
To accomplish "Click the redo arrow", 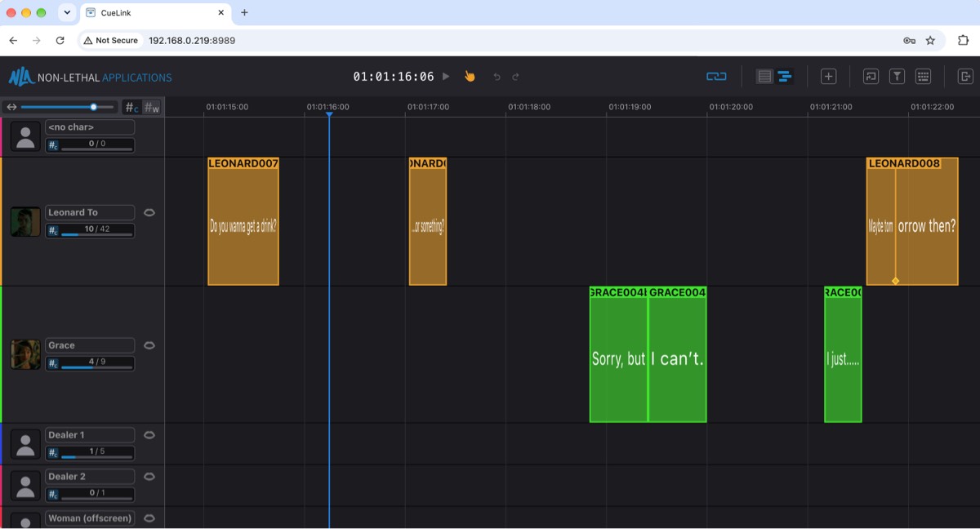I will point(515,77).
